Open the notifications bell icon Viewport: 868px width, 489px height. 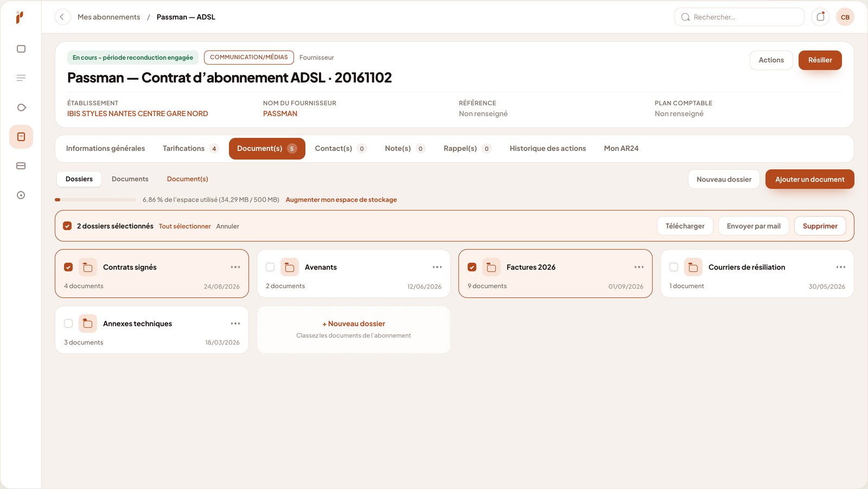820,17
